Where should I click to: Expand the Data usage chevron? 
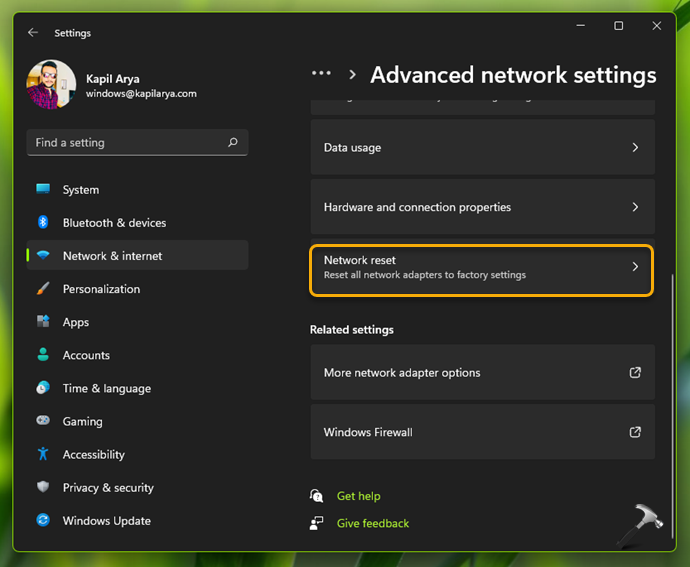(x=635, y=147)
